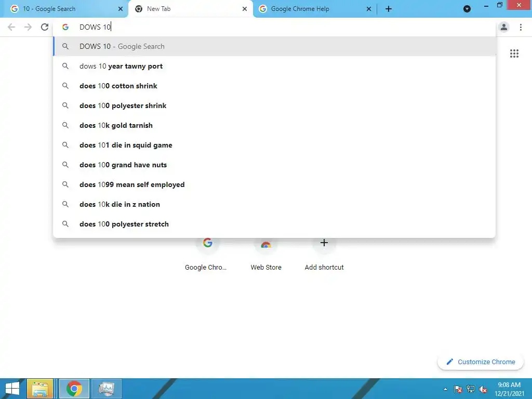Screen dimensions: 532x399
Task: Click the muted volume tray icon
Action: pyautogui.click(x=483, y=389)
